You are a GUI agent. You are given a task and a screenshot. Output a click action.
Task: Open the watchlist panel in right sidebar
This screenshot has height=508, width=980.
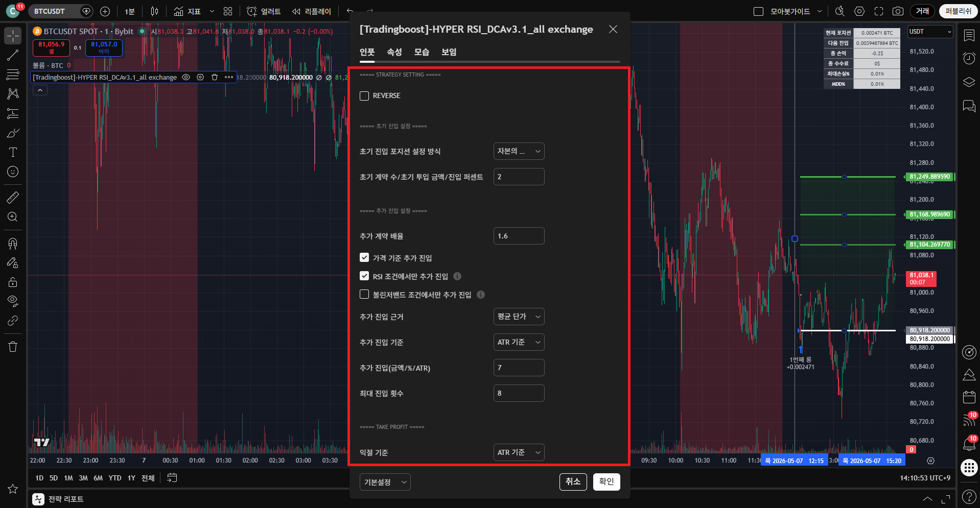tap(969, 35)
